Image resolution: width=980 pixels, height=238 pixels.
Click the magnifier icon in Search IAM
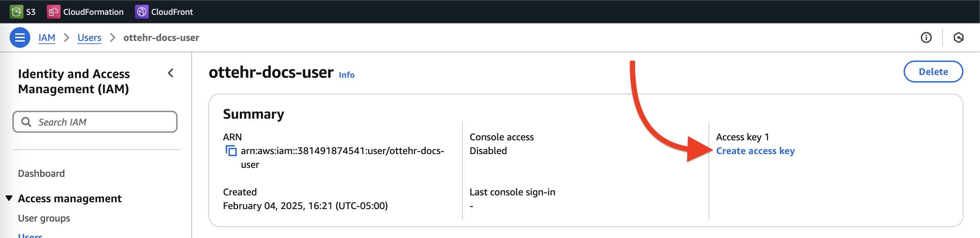point(26,122)
